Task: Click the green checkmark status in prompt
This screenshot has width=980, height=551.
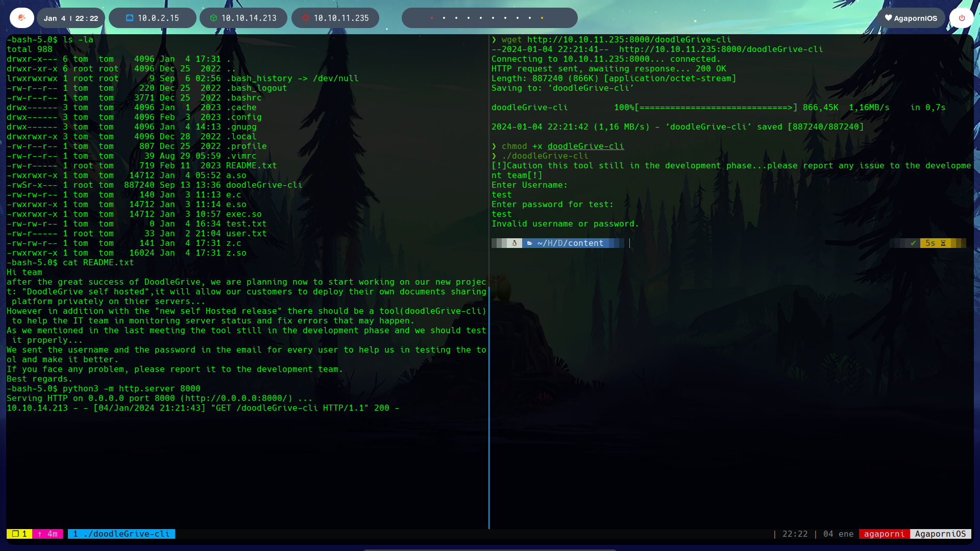Action: tap(913, 243)
